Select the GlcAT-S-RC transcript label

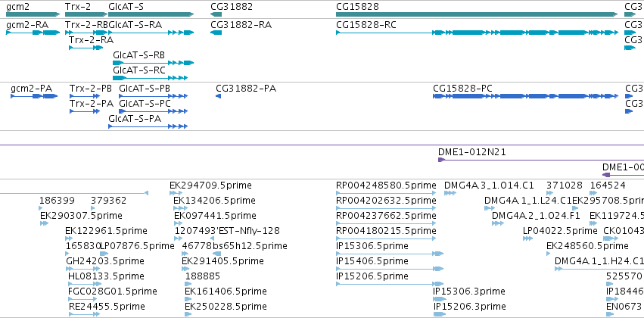(x=139, y=70)
